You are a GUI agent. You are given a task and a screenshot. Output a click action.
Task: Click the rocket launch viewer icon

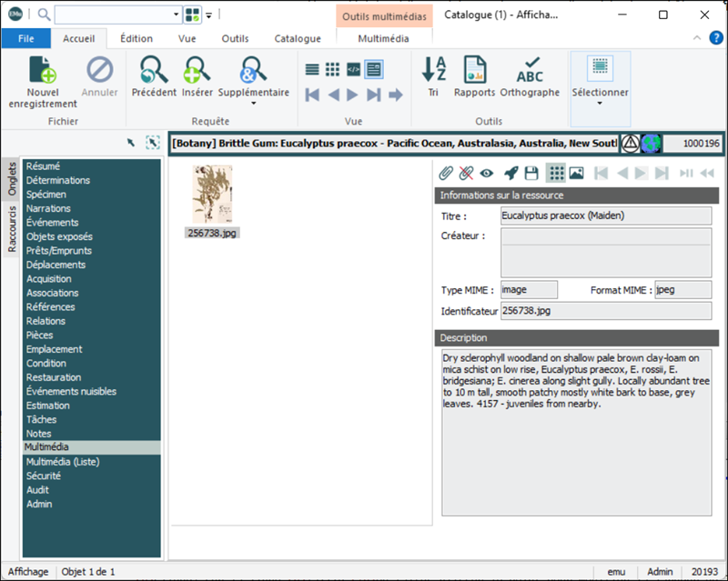(511, 174)
